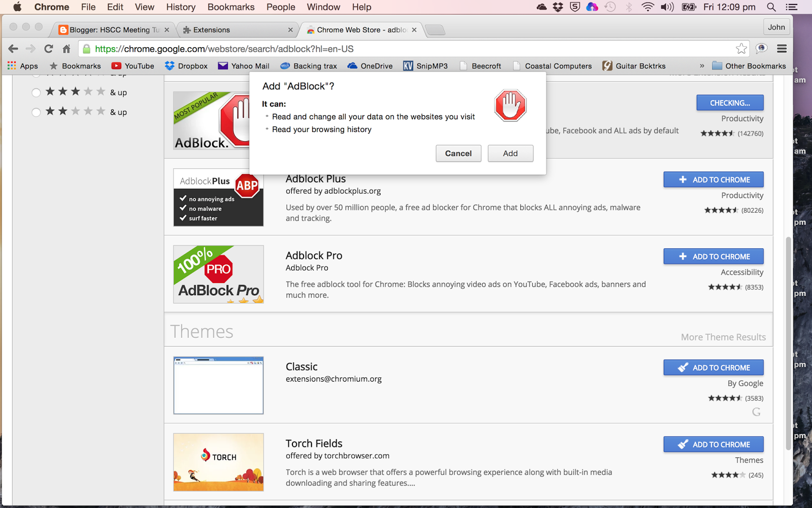Click the Wi-Fi status icon
Image resolution: width=812 pixels, height=508 pixels.
pos(648,7)
